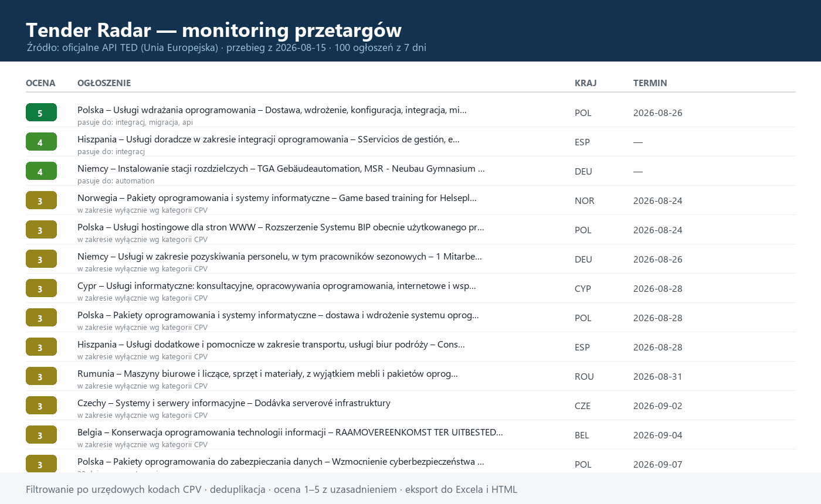Click the ROU country cell
This screenshot has width=821, height=504.
click(x=584, y=377)
